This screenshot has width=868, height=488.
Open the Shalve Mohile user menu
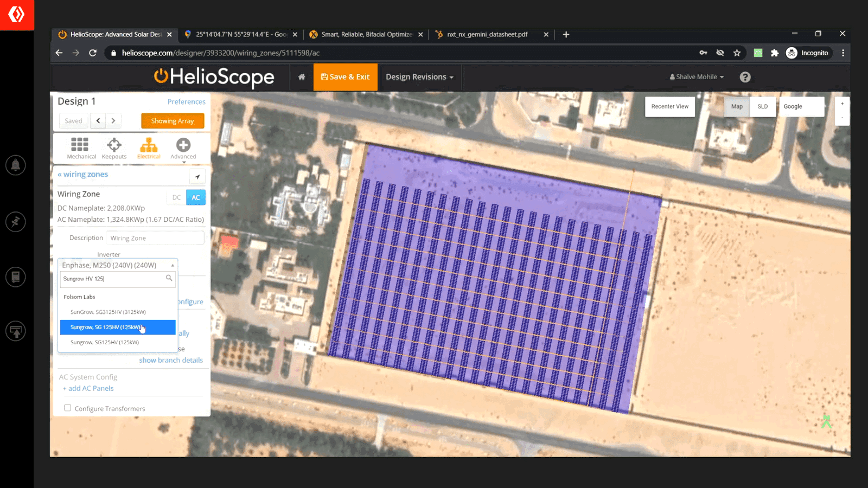697,77
